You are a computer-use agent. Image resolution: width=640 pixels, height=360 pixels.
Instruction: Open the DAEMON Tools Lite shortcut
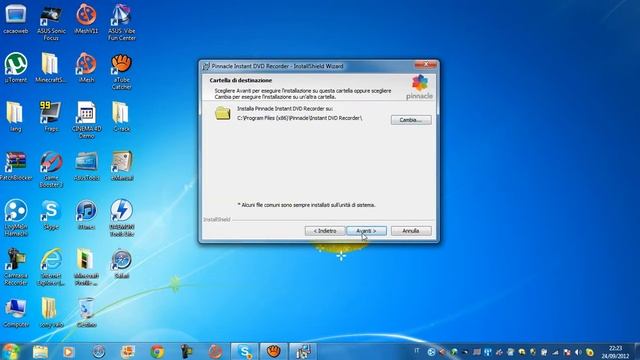(122, 218)
